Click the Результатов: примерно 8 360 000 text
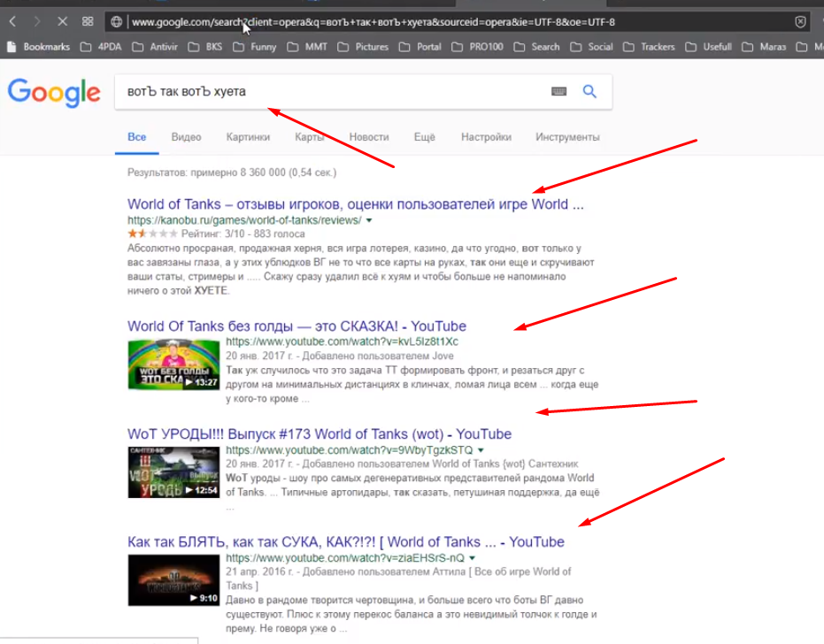Image resolution: width=824 pixels, height=644 pixels. click(232, 172)
